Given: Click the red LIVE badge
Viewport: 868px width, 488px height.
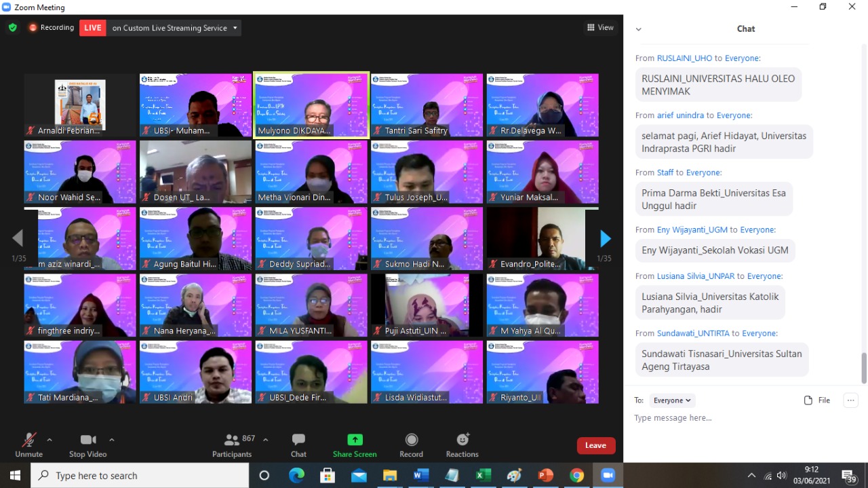Looking at the screenshot, I should pos(93,28).
